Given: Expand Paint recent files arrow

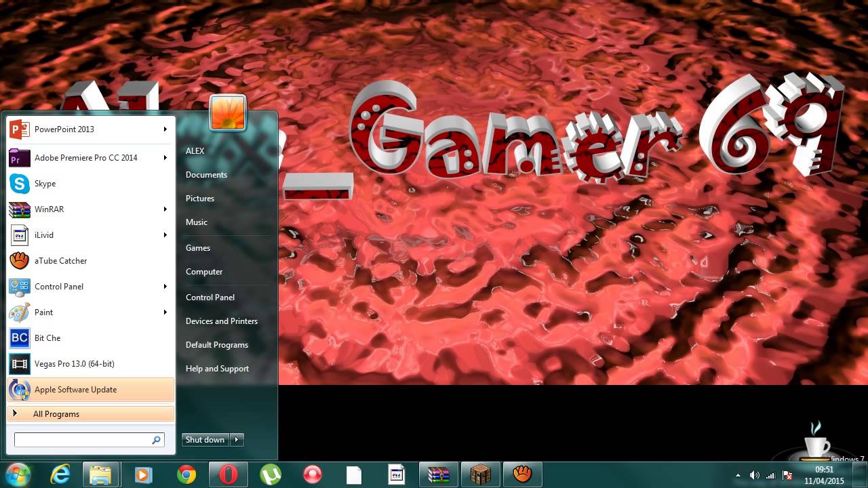Looking at the screenshot, I should coord(165,312).
